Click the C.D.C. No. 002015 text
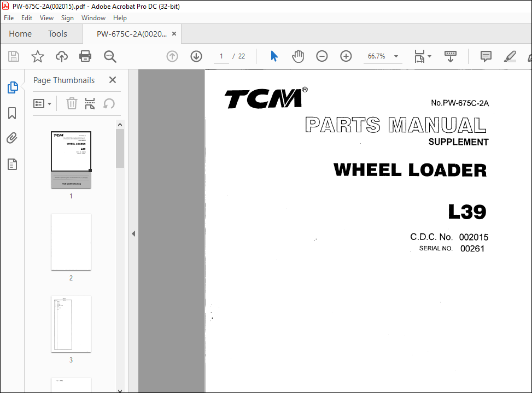The height and width of the screenshot is (393, 532). 449,237
